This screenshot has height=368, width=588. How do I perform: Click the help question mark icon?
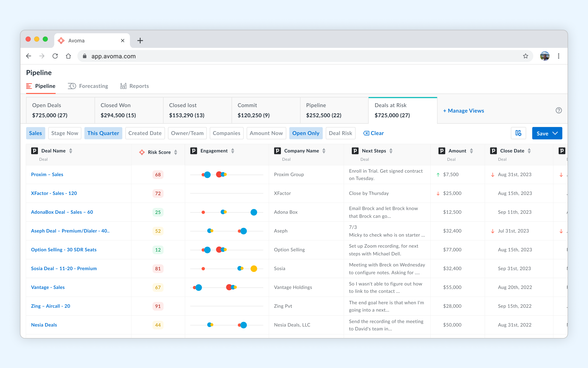click(x=559, y=110)
